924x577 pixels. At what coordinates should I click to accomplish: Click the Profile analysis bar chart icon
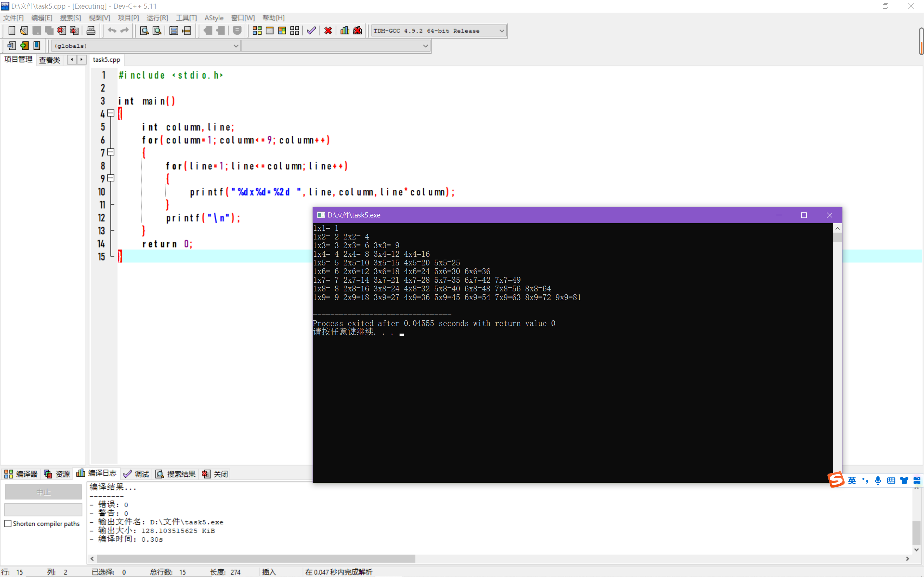345,31
